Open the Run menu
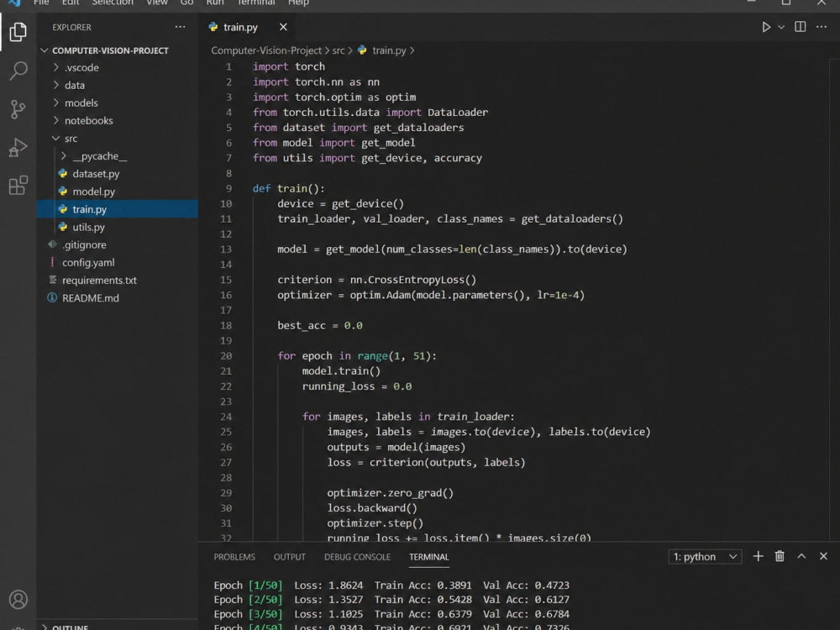 [x=215, y=3]
